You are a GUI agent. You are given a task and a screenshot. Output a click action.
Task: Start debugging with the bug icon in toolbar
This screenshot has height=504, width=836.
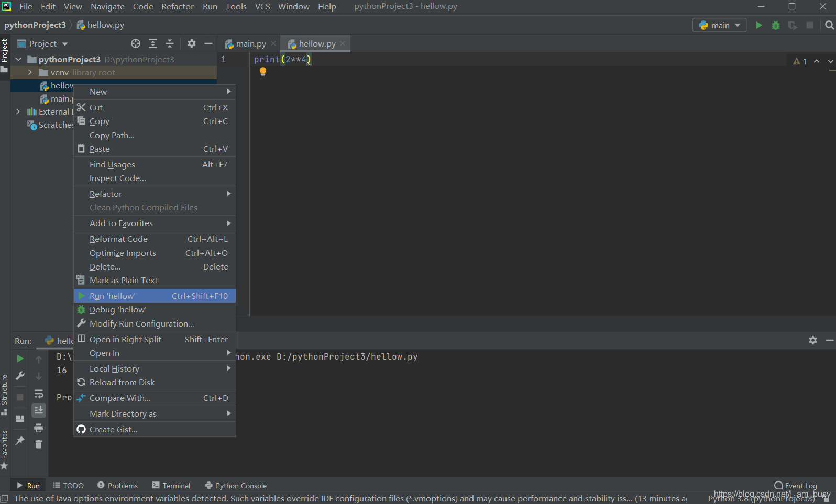click(x=776, y=25)
